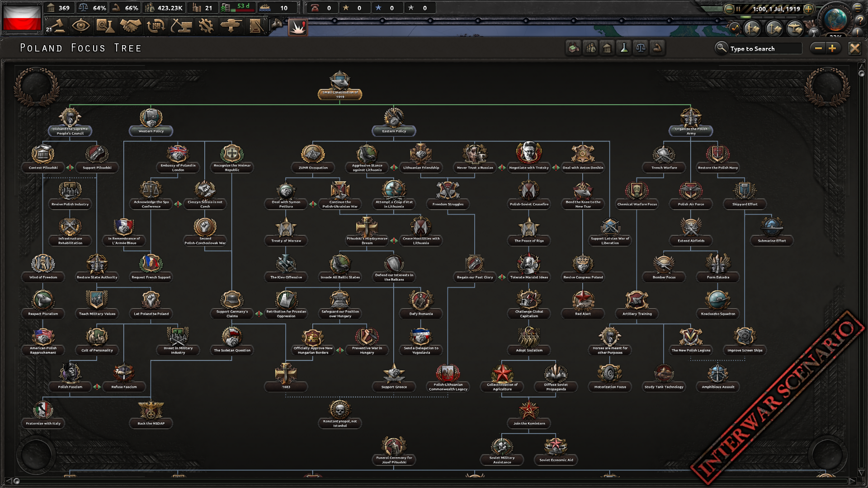This screenshot has width=868, height=488.
Task: Toggle the game pause button
Action: pos(738,9)
